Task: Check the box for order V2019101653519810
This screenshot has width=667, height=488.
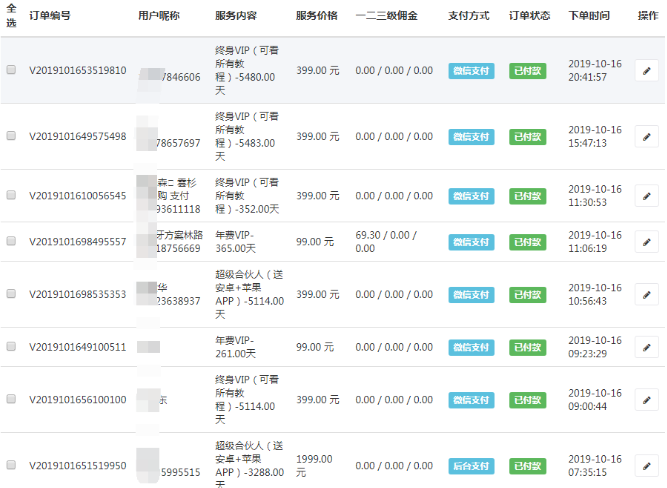Action: click(11, 71)
